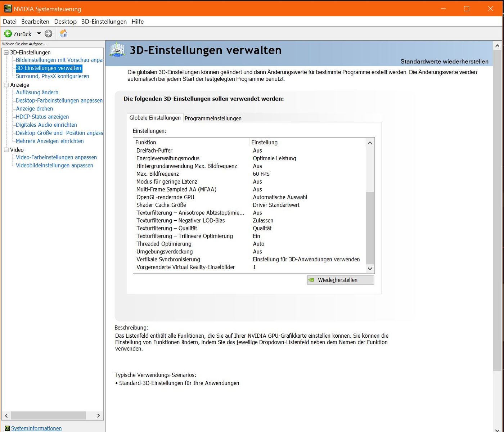
Task: Click the Funktion column header
Action: coord(191,143)
